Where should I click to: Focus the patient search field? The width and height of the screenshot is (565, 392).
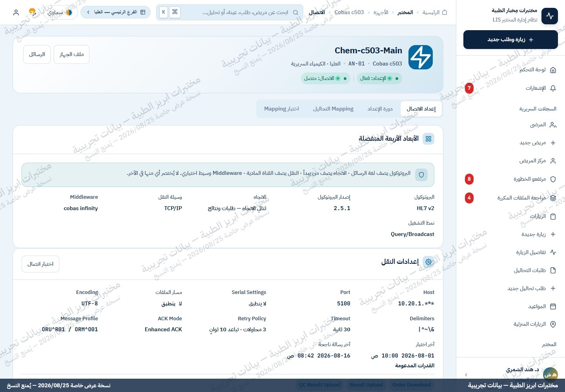[230, 13]
